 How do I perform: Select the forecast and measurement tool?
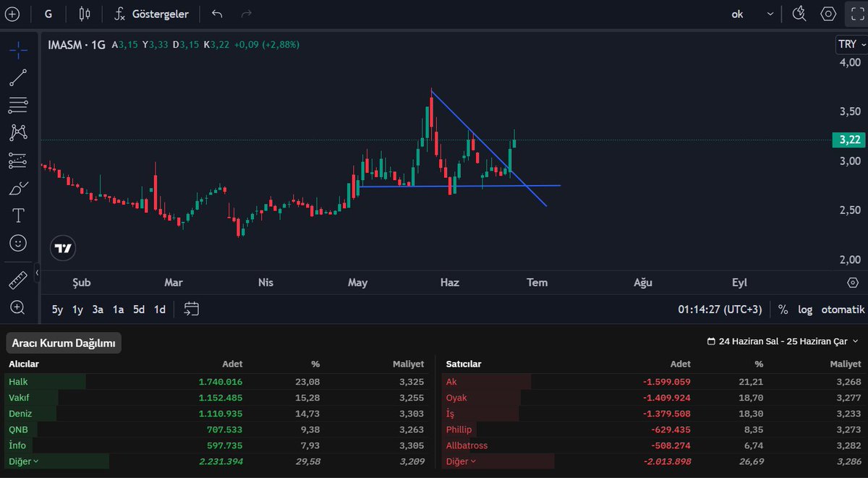(x=18, y=160)
